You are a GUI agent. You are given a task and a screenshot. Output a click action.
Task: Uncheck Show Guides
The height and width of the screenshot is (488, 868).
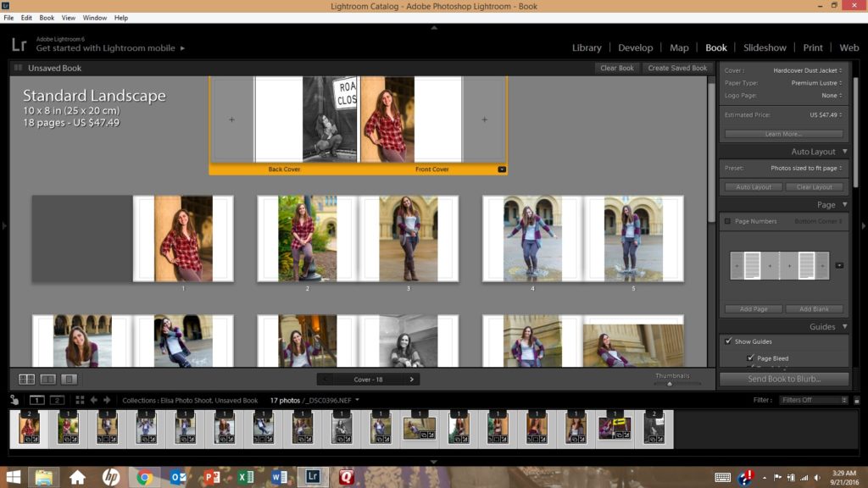point(728,341)
